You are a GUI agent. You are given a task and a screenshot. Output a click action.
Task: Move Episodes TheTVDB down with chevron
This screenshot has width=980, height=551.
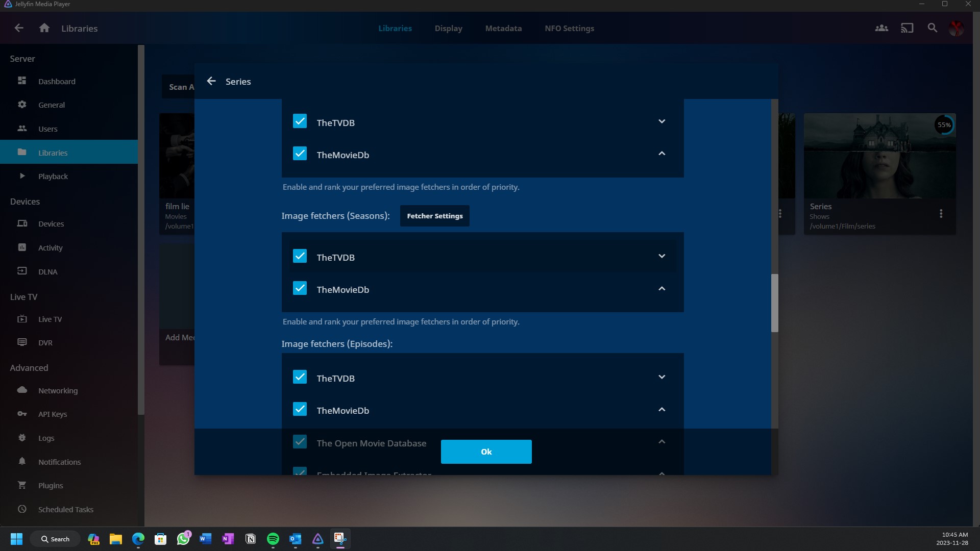[661, 377]
